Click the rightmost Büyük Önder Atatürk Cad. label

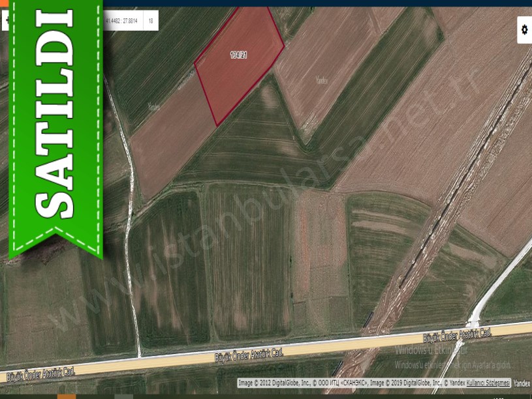(x=457, y=335)
